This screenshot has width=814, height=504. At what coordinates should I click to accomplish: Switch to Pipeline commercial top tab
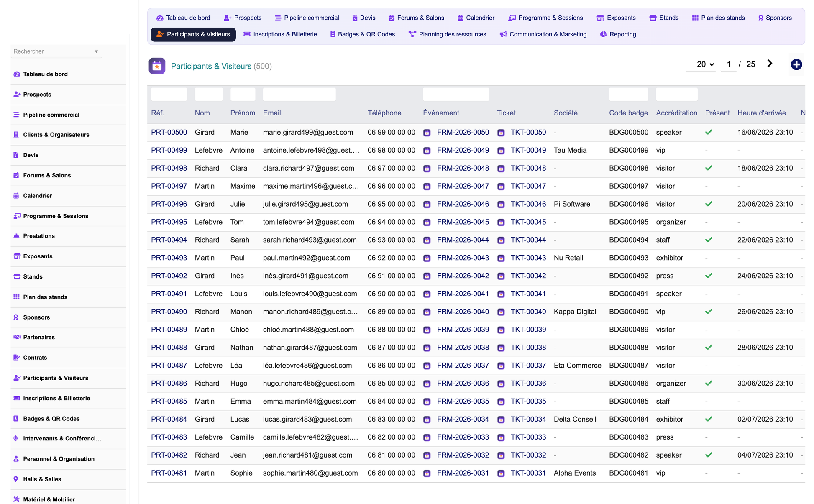pyautogui.click(x=307, y=18)
